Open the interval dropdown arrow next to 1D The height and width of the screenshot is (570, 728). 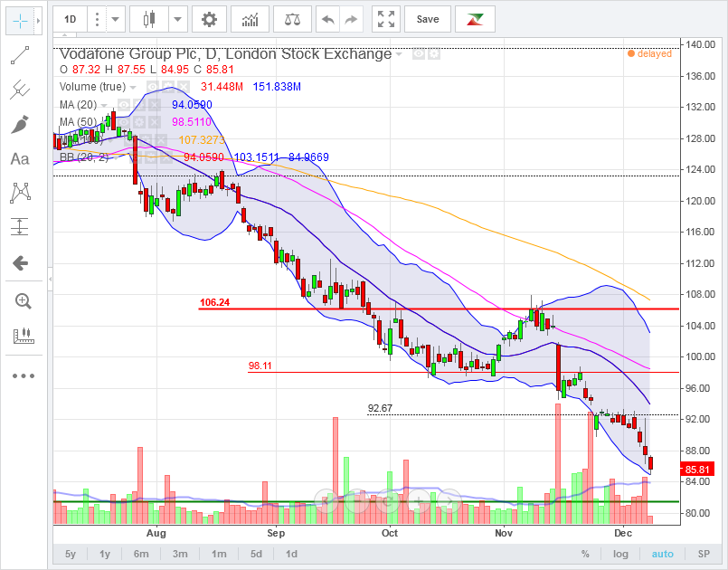(x=116, y=20)
